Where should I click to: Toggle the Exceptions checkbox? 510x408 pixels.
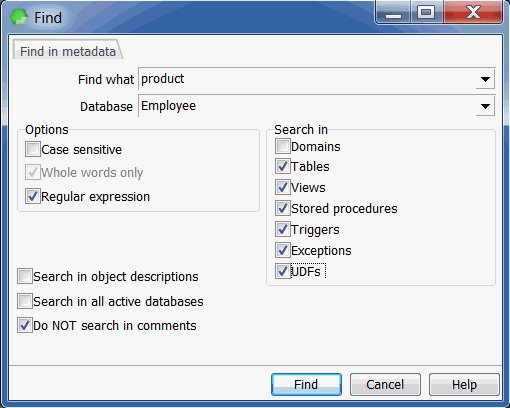(283, 250)
